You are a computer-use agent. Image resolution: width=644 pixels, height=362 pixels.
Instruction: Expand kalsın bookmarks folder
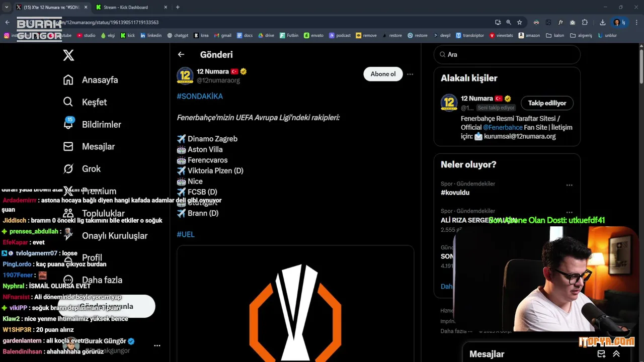tap(555, 36)
